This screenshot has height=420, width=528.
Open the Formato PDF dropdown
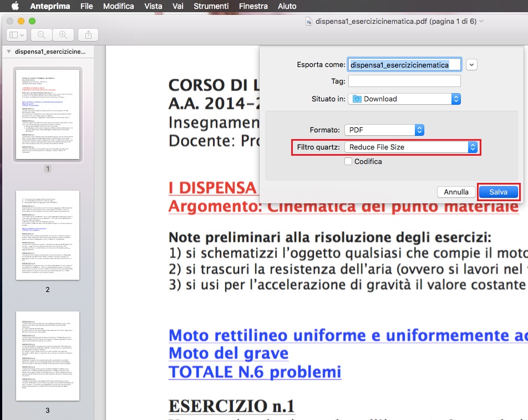click(x=384, y=130)
